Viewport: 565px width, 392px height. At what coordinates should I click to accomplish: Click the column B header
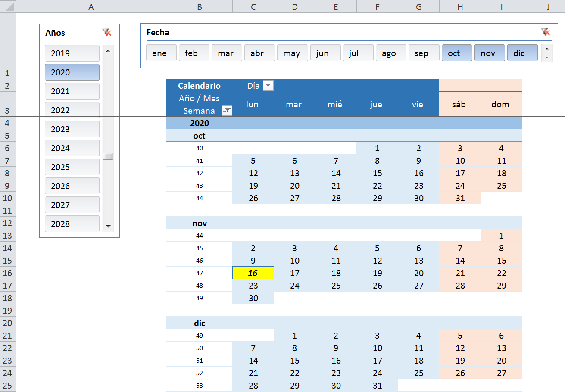[x=199, y=6]
